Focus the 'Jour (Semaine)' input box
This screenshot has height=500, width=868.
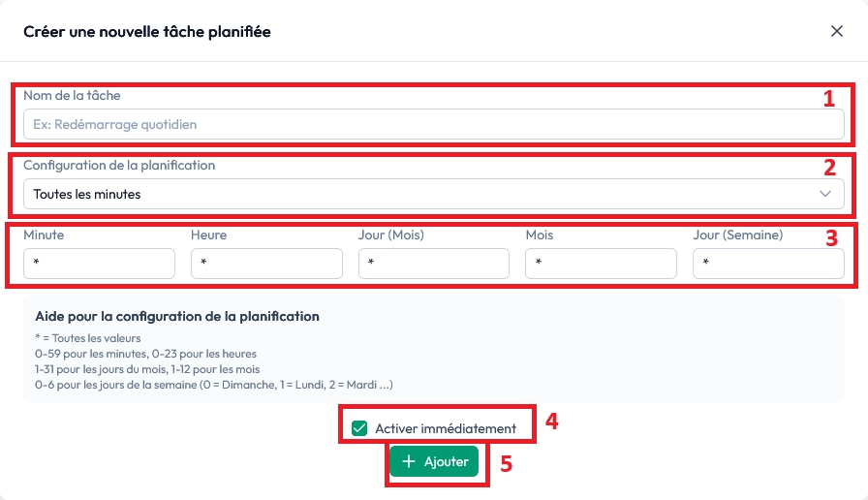coord(768,264)
